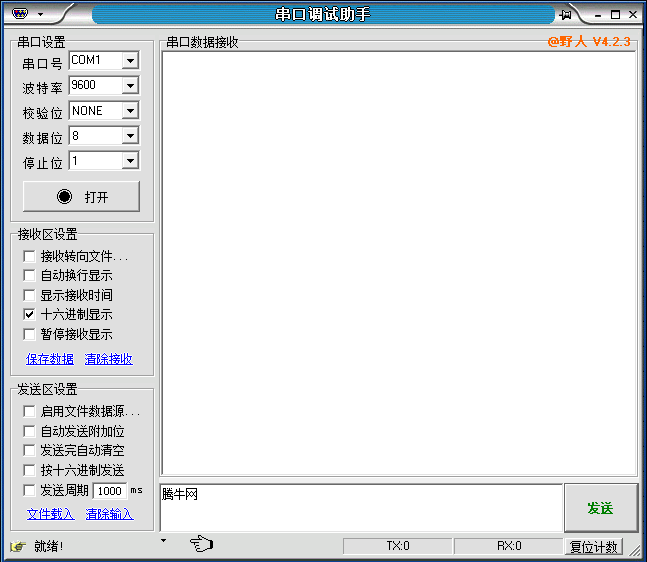Image resolution: width=647 pixels, height=562 pixels.
Task: Click the status bar hand icon beside 就绪
Action: point(18,546)
